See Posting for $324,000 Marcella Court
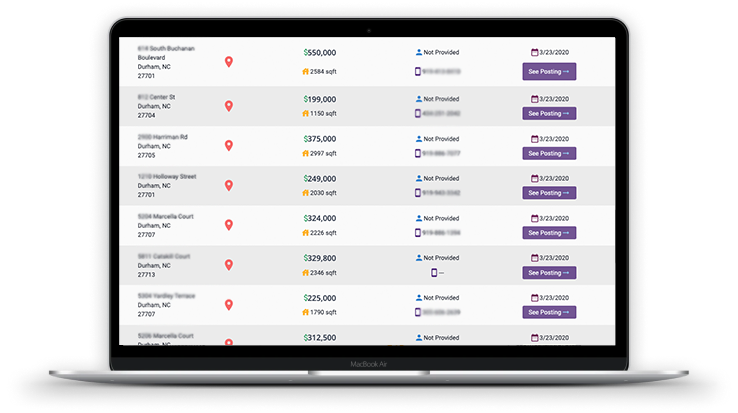This screenshot has height=413, width=738. [x=549, y=233]
